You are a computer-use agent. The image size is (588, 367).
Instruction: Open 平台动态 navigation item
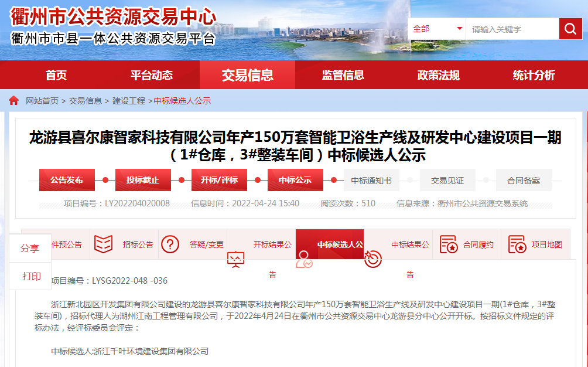point(152,75)
